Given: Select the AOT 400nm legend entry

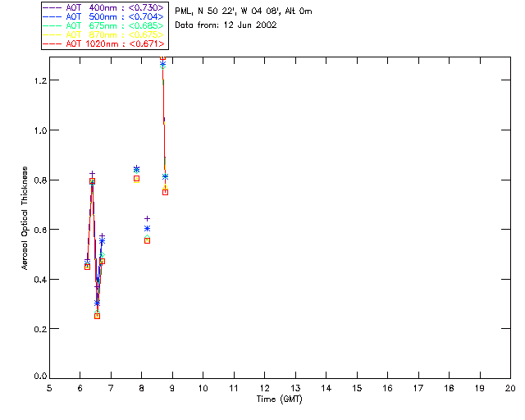Looking at the screenshot, I should [x=104, y=7].
